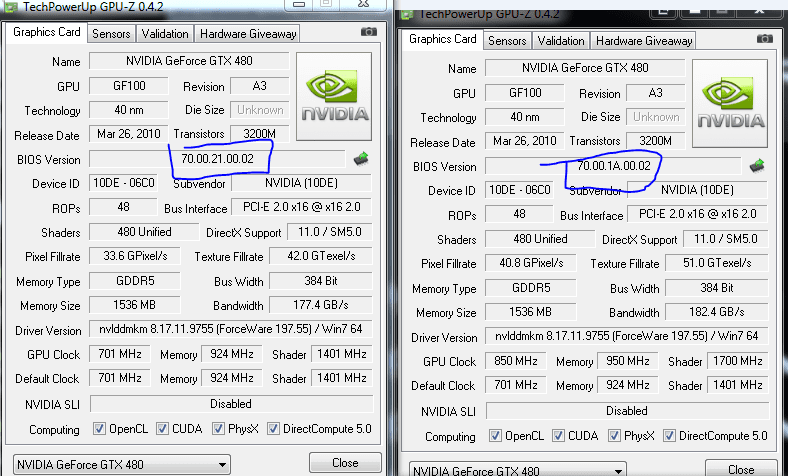The height and width of the screenshot is (476, 788).
Task: Click NVIDIA logo in right window
Action: [x=730, y=103]
